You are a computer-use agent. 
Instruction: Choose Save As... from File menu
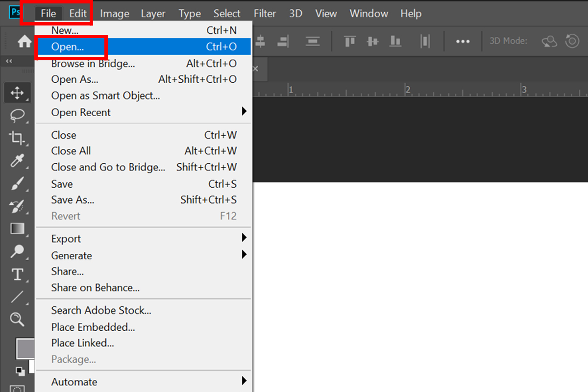pyautogui.click(x=73, y=200)
